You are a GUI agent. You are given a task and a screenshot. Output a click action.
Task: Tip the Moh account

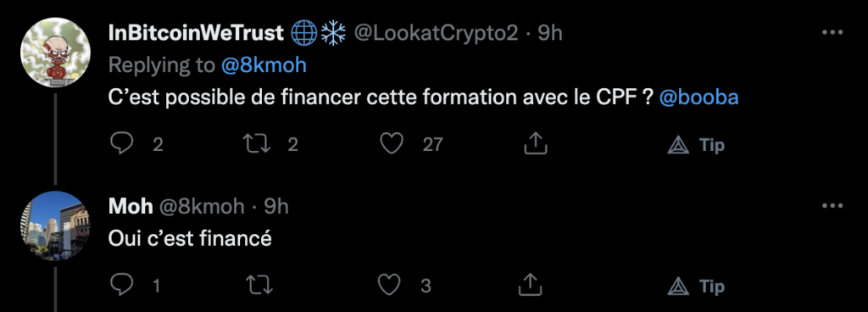click(695, 286)
